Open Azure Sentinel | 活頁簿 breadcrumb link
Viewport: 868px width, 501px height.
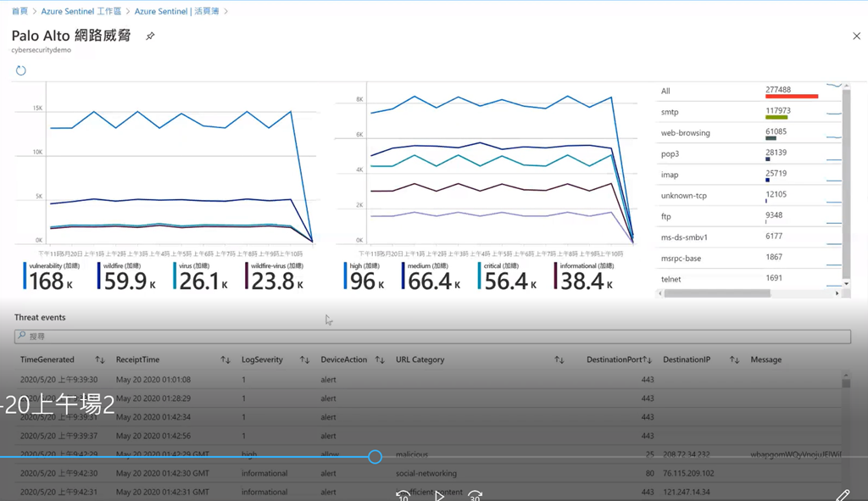[176, 11]
